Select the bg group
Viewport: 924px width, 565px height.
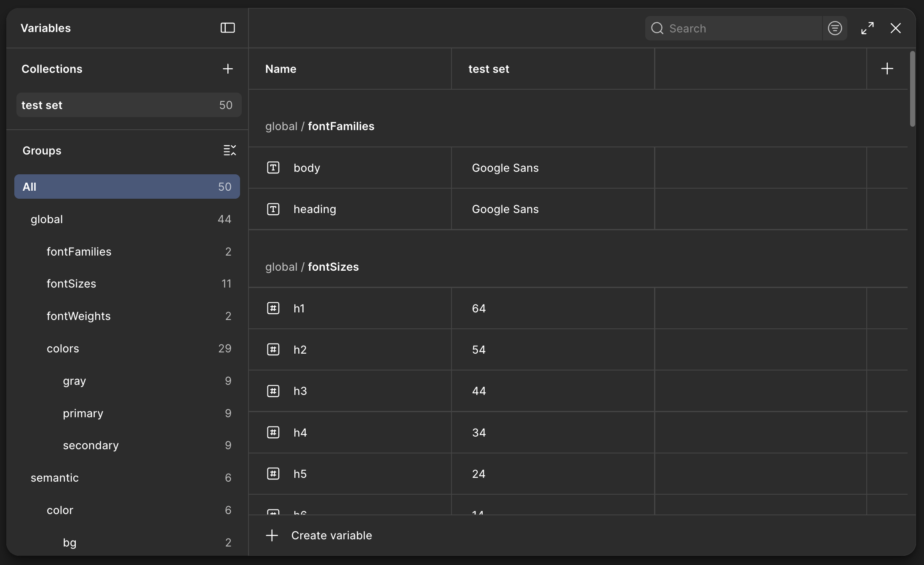coord(127,542)
